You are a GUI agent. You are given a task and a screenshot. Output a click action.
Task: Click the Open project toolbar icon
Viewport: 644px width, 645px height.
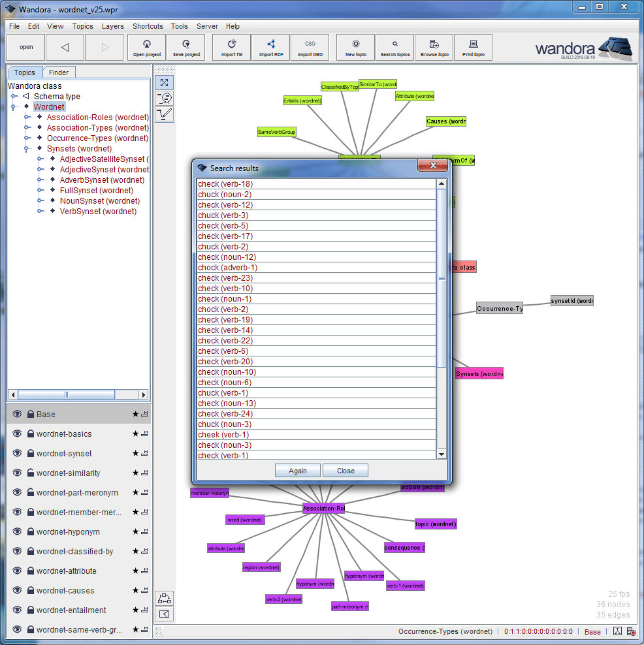[x=146, y=47]
